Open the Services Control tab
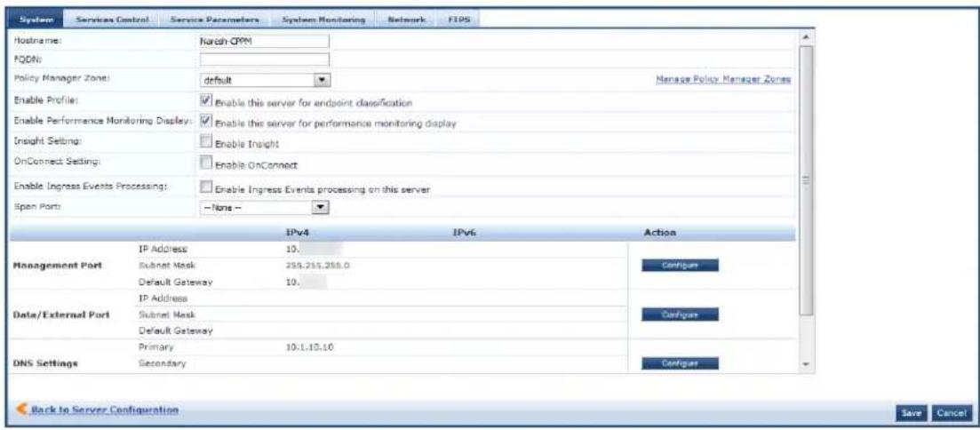Image resolution: width=980 pixels, height=430 pixels. click(x=112, y=20)
